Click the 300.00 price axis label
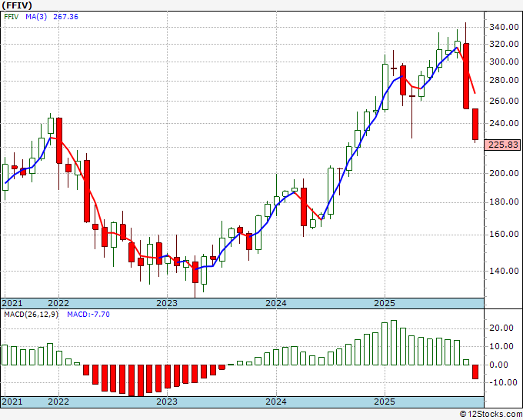523x420 pixels. 504,62
